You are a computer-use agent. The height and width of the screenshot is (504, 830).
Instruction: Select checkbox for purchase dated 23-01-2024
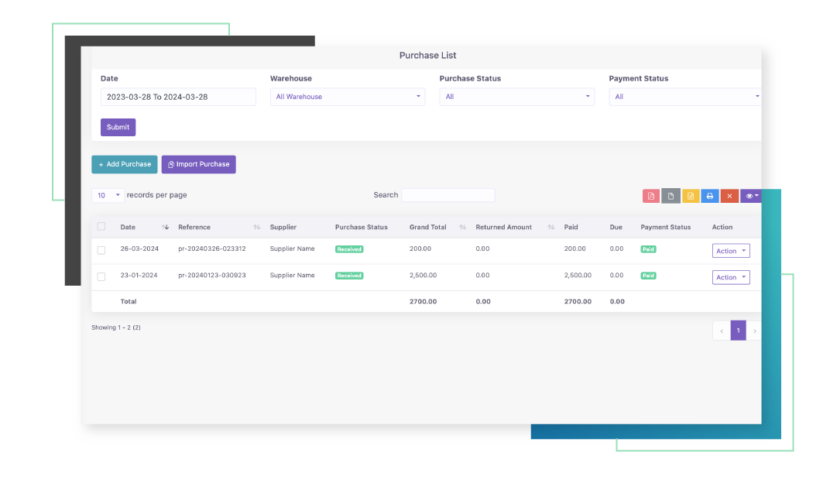coord(101,276)
